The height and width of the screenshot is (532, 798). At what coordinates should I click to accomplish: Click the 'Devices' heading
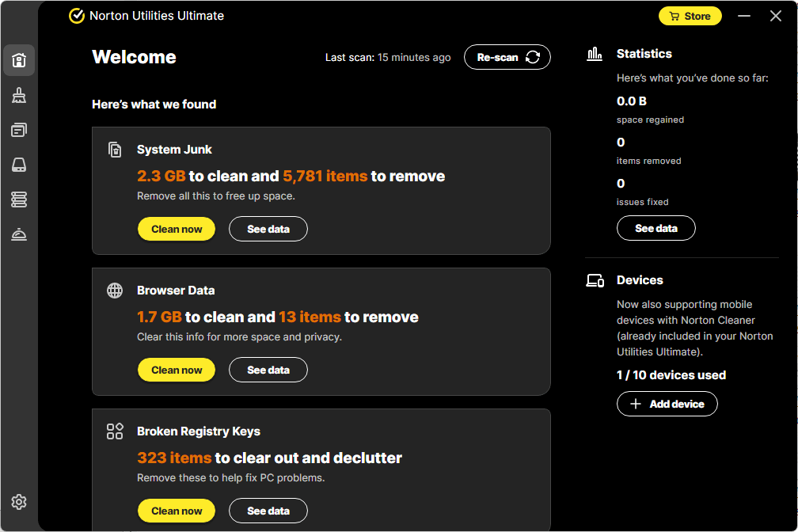640,280
